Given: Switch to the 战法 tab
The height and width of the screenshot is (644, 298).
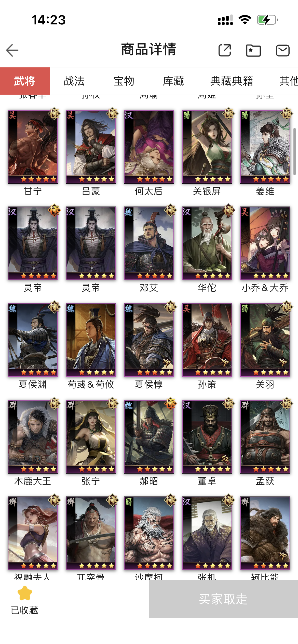Looking at the screenshot, I should (x=74, y=81).
